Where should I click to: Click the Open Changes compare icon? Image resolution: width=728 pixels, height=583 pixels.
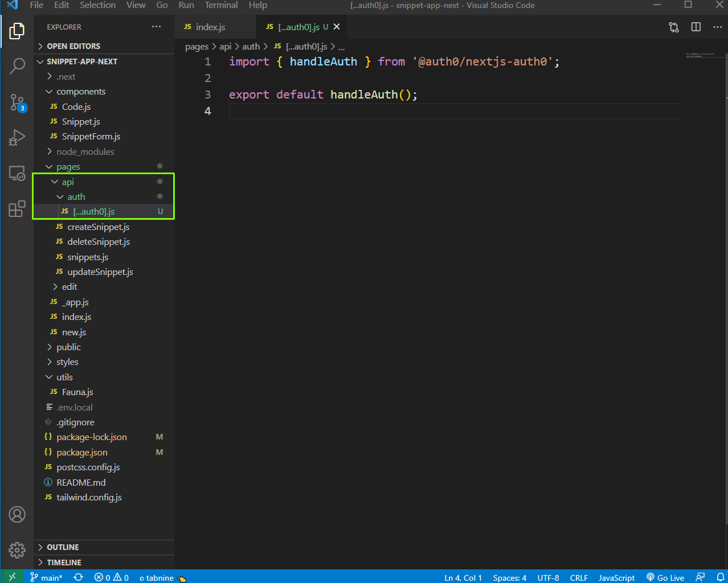674,27
